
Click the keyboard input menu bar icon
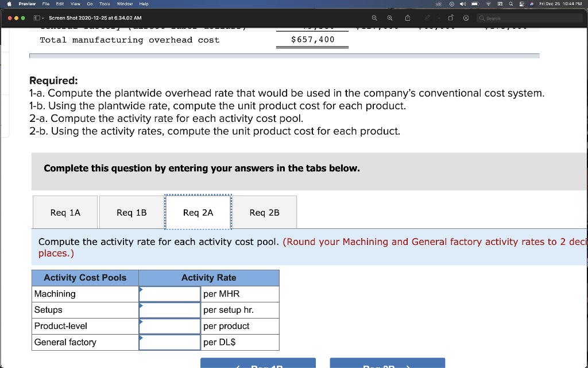500,4
